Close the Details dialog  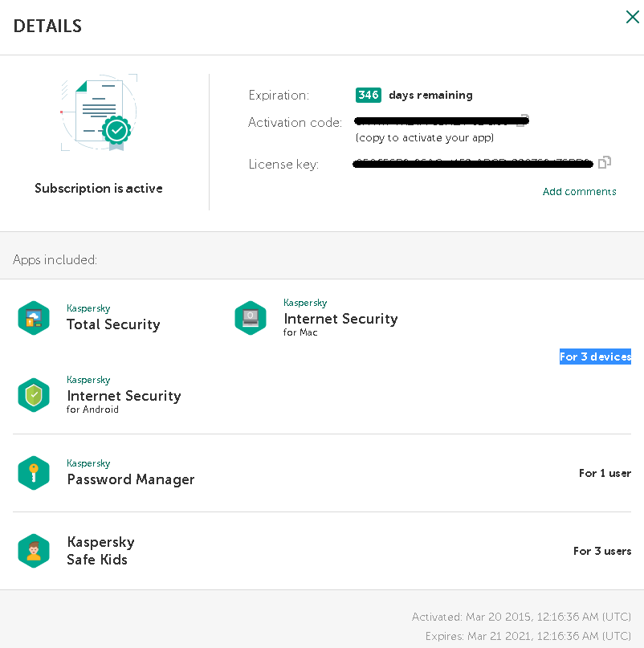[x=633, y=17]
